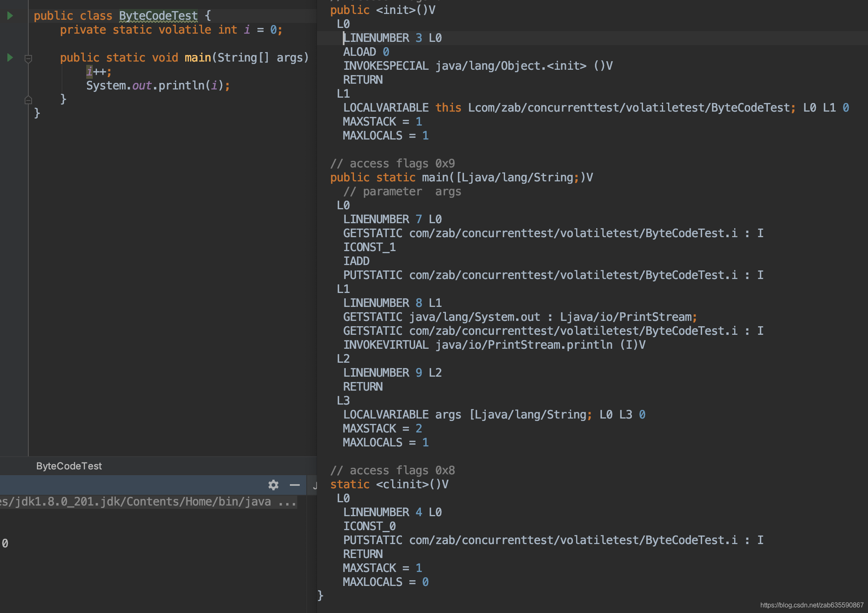Click the PUTSTATIC line under the clinit method

(553, 540)
